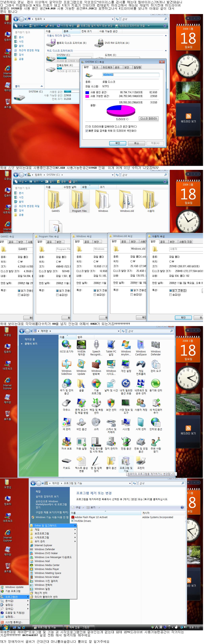Switch to the 할당량 tab
204x644 pixels.
pos(137,68)
